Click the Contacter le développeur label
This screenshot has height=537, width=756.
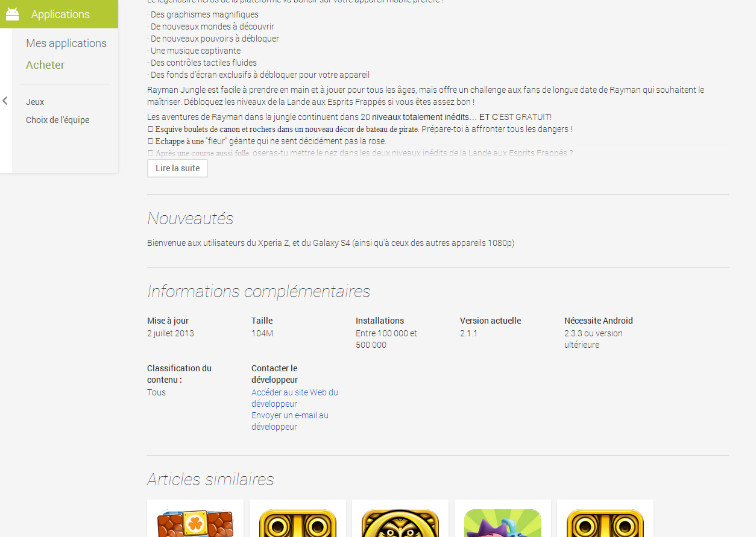[274, 374]
